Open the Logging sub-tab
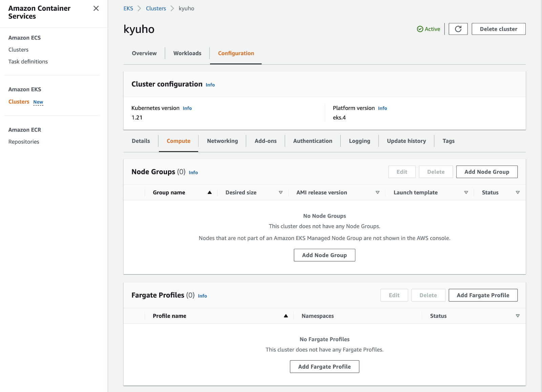 click(359, 141)
